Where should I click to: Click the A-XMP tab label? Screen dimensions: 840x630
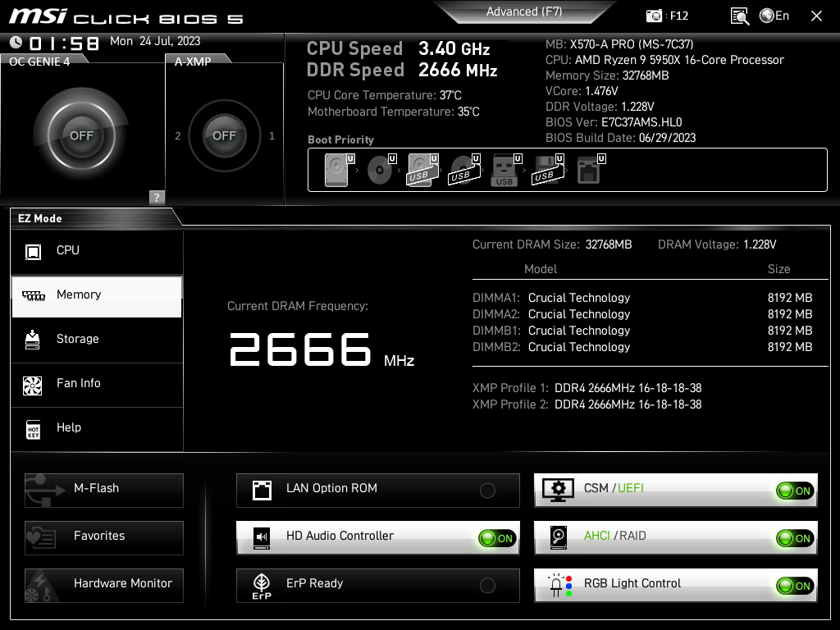(x=193, y=62)
